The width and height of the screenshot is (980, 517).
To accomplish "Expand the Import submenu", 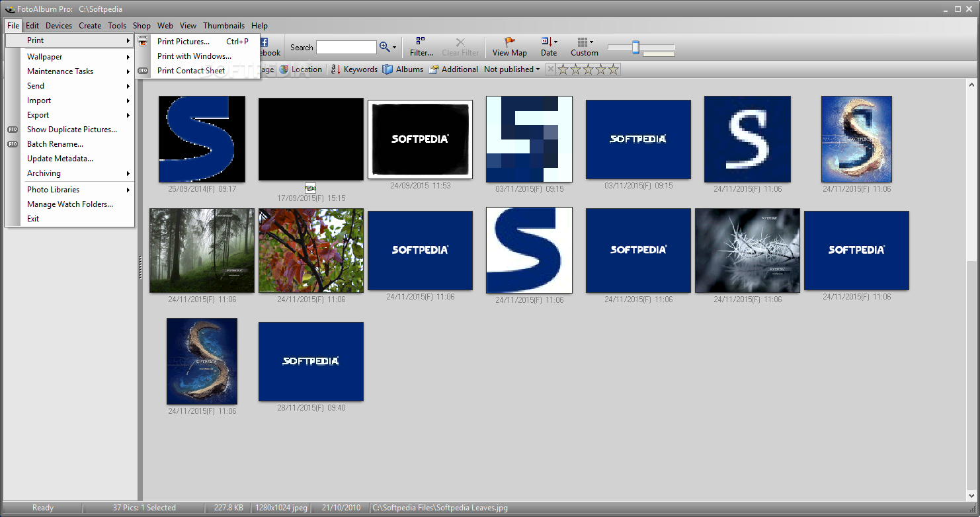I will (69, 100).
